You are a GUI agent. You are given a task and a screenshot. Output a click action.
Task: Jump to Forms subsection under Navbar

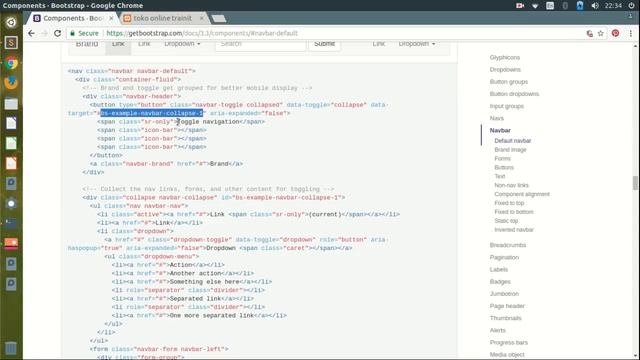click(x=502, y=159)
